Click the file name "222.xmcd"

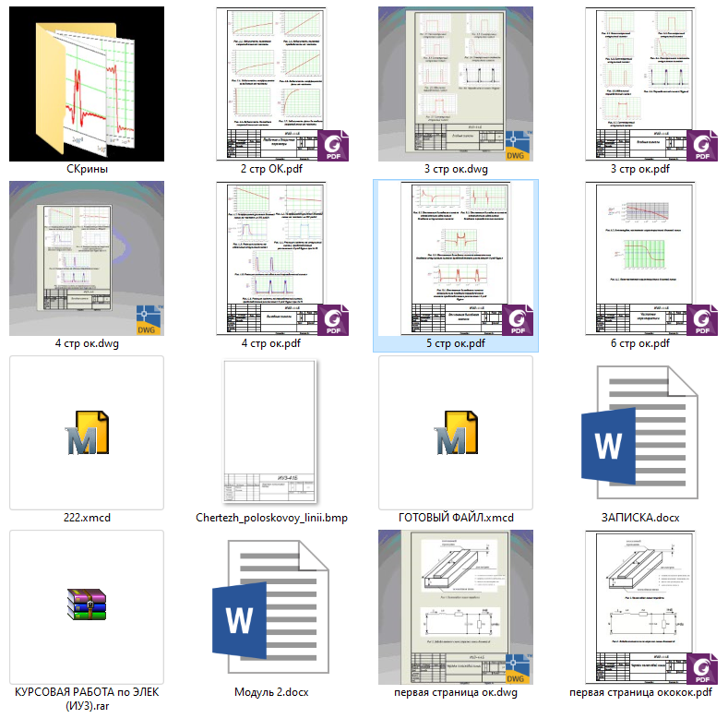[x=87, y=518]
